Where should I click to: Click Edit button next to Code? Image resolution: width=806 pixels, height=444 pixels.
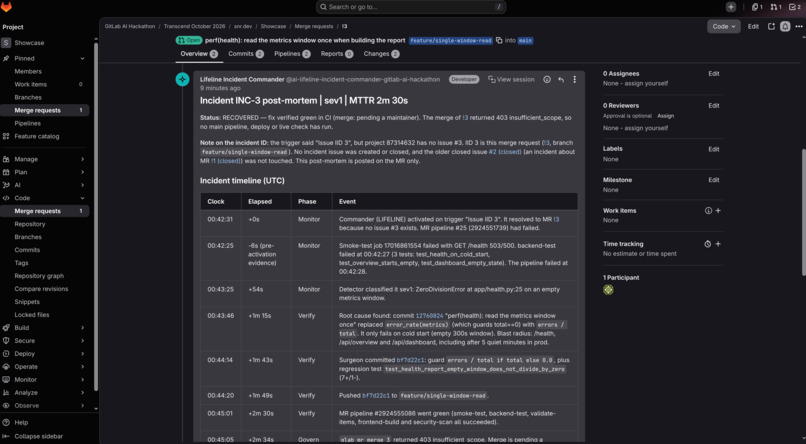click(753, 26)
